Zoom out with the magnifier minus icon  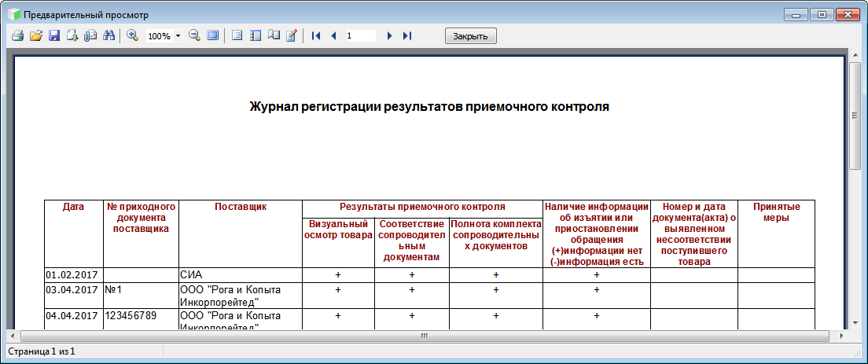click(193, 35)
